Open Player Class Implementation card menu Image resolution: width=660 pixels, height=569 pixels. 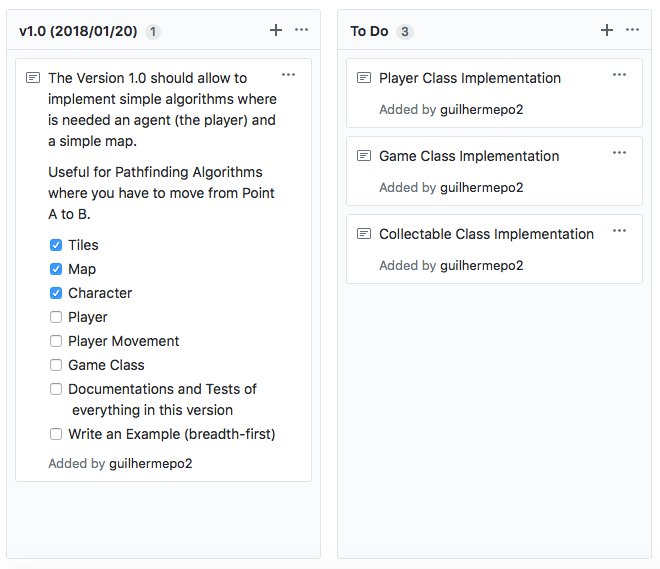(x=619, y=75)
